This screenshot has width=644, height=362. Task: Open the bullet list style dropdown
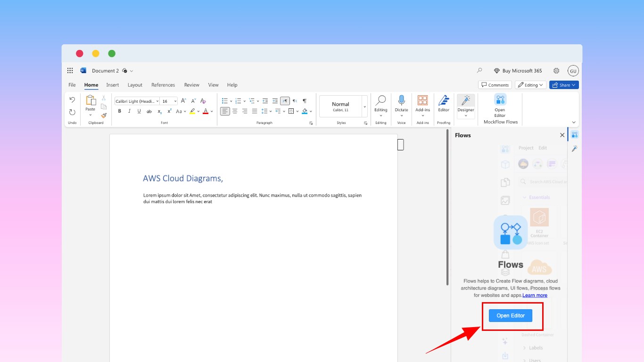(x=231, y=101)
